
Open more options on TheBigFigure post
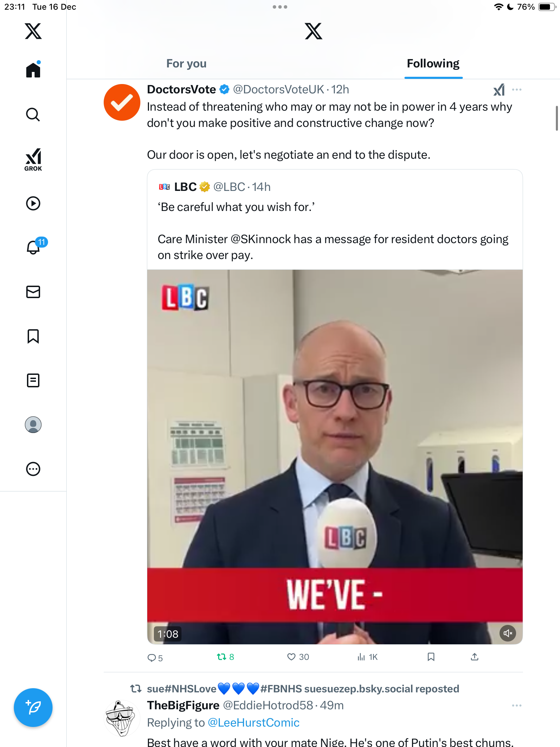click(x=517, y=705)
